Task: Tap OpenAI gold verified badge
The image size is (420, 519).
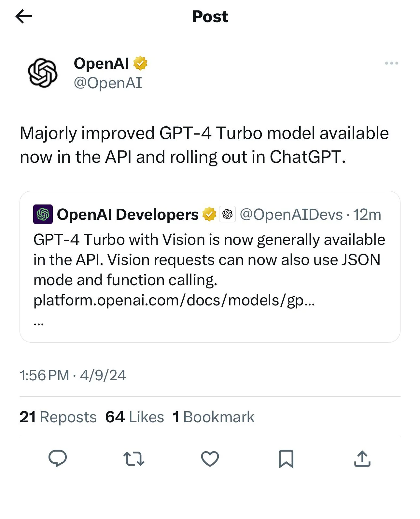Action: point(140,63)
